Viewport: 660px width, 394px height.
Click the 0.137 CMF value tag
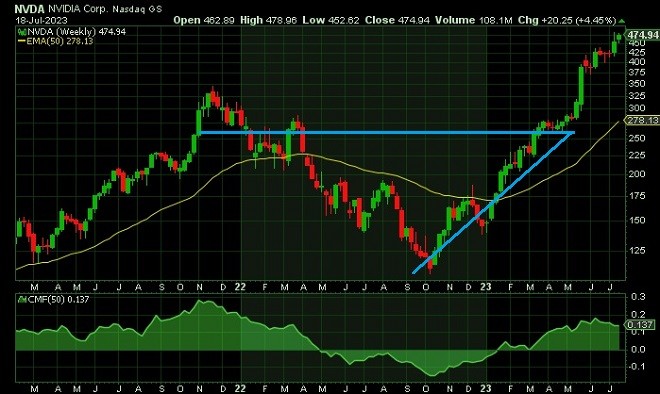click(640, 325)
